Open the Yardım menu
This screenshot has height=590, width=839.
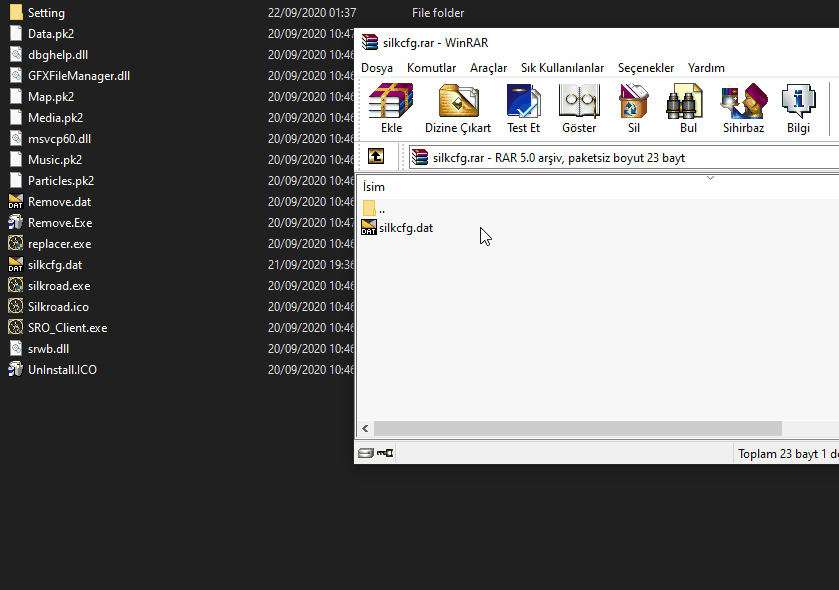[706, 68]
